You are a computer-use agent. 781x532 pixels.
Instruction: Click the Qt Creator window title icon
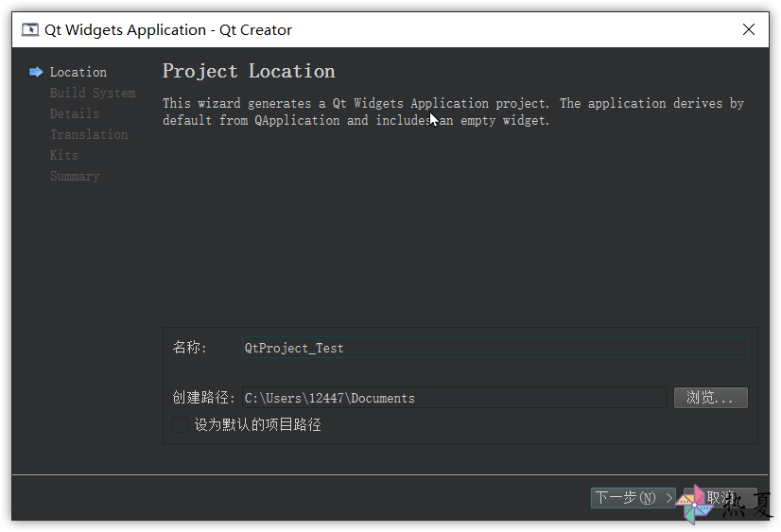30,30
